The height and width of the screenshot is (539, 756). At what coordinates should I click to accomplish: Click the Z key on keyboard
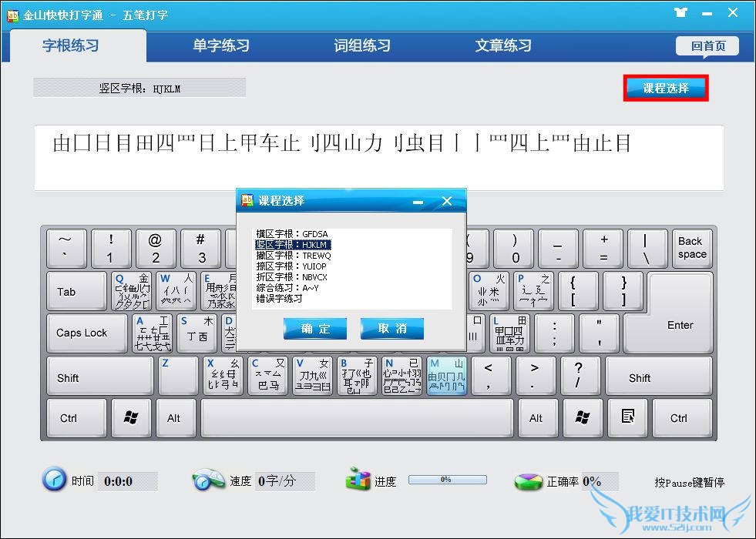178,376
